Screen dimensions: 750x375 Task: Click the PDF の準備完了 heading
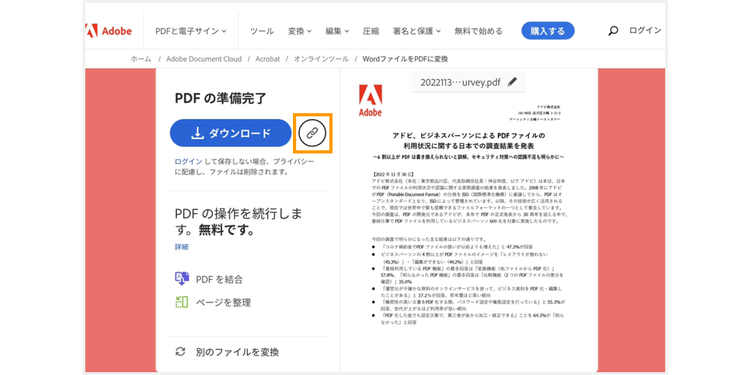[x=221, y=99]
